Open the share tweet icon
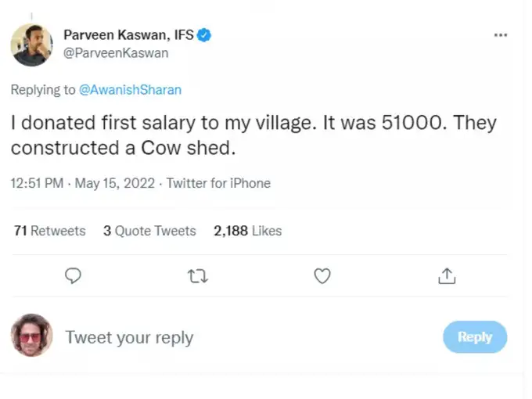Viewport: 532px width, 399px height. (x=447, y=275)
